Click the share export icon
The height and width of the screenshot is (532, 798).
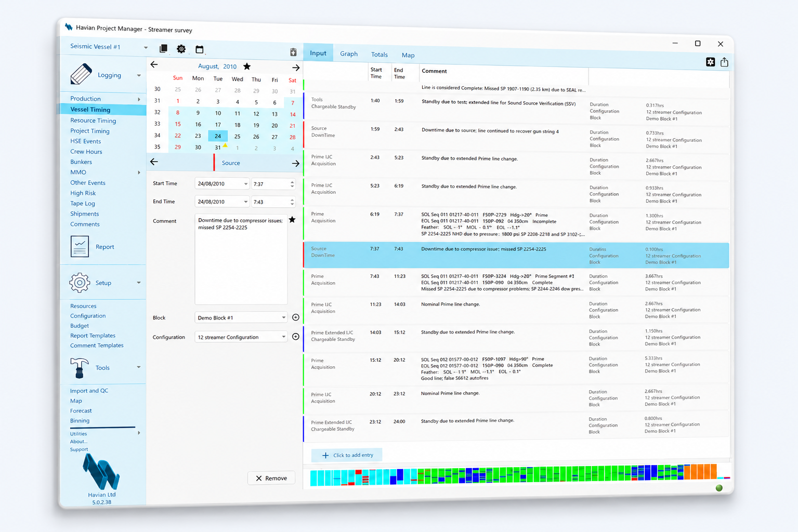point(724,62)
